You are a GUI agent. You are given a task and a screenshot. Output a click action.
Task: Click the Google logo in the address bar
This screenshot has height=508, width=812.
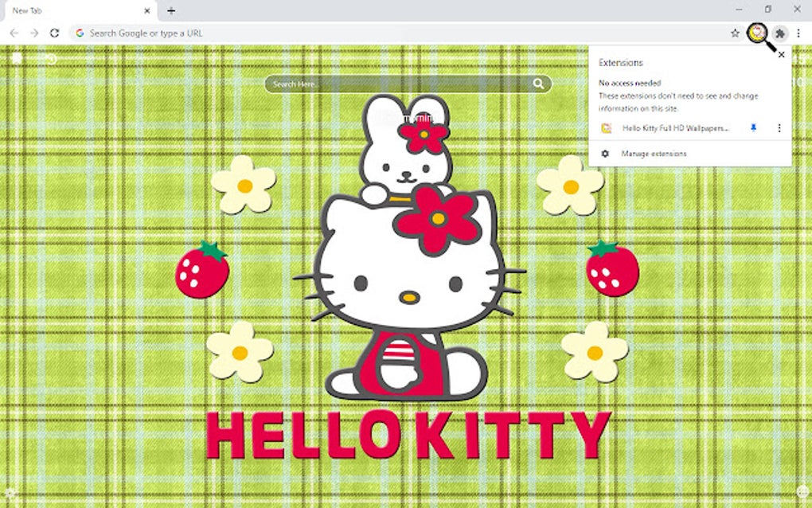[80, 33]
